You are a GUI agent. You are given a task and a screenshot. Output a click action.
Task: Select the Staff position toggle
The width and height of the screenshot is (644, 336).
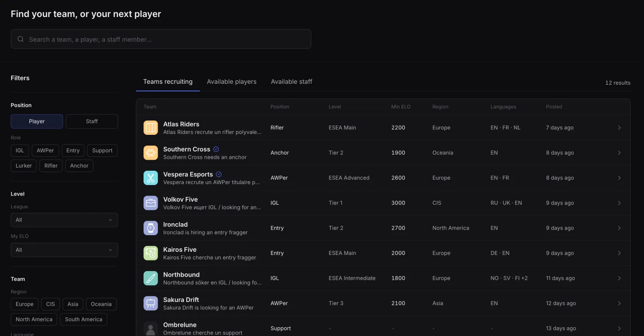[92, 122]
